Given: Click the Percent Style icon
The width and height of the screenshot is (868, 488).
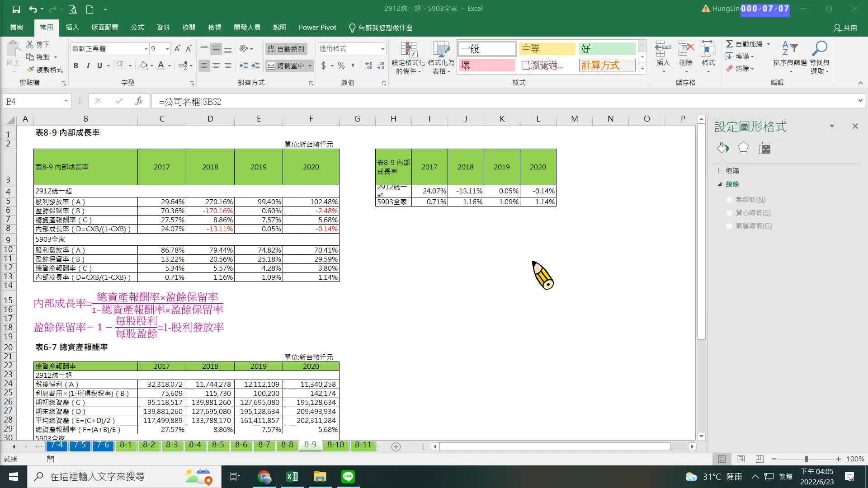Looking at the screenshot, I should (341, 66).
